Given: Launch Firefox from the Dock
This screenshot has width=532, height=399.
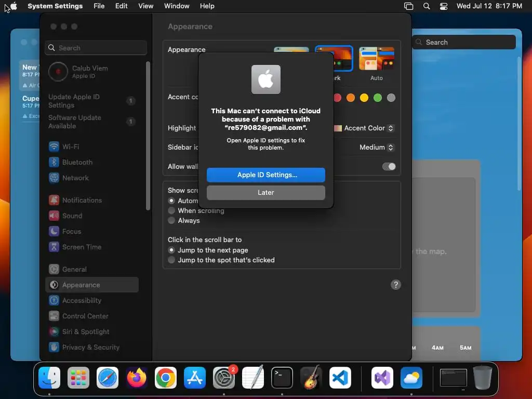Looking at the screenshot, I should [137, 377].
